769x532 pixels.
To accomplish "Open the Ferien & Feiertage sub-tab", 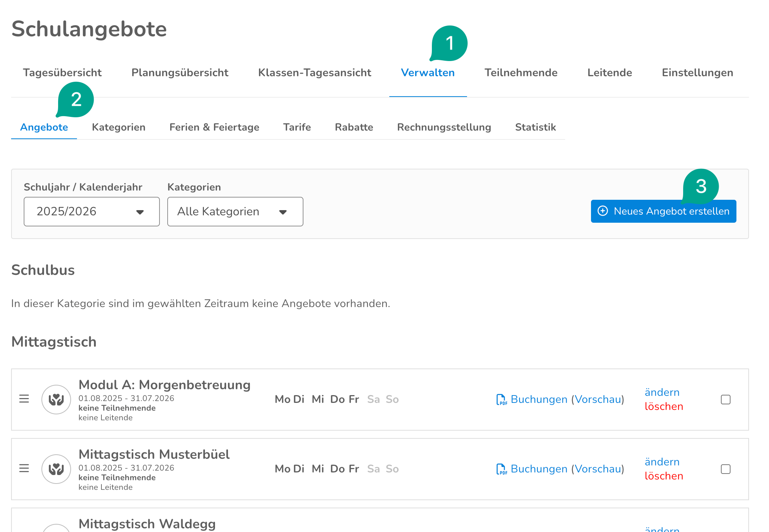I will tap(214, 127).
